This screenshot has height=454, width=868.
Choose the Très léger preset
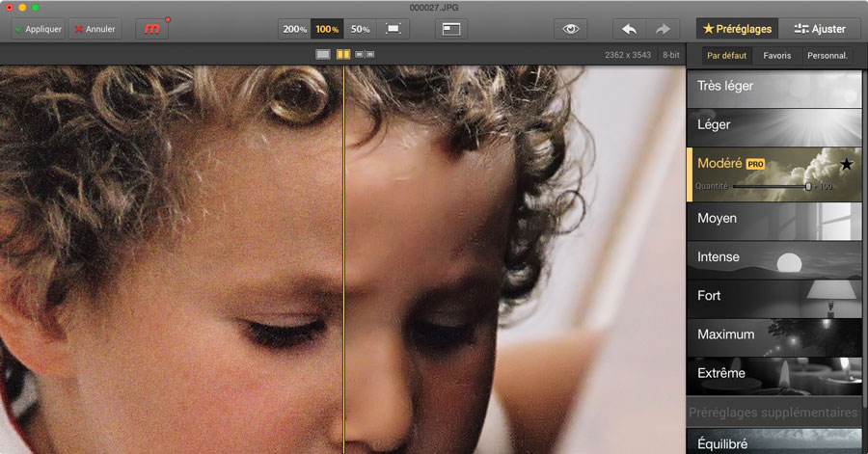point(773,88)
